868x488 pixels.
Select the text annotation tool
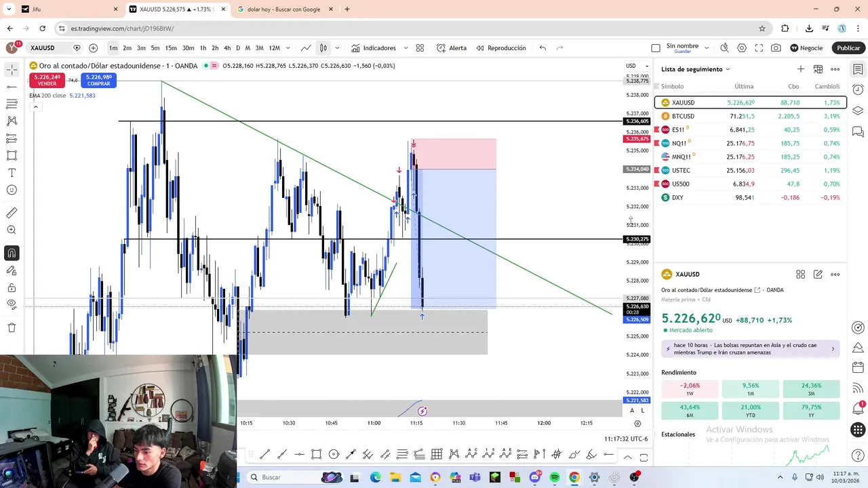tap(12, 173)
